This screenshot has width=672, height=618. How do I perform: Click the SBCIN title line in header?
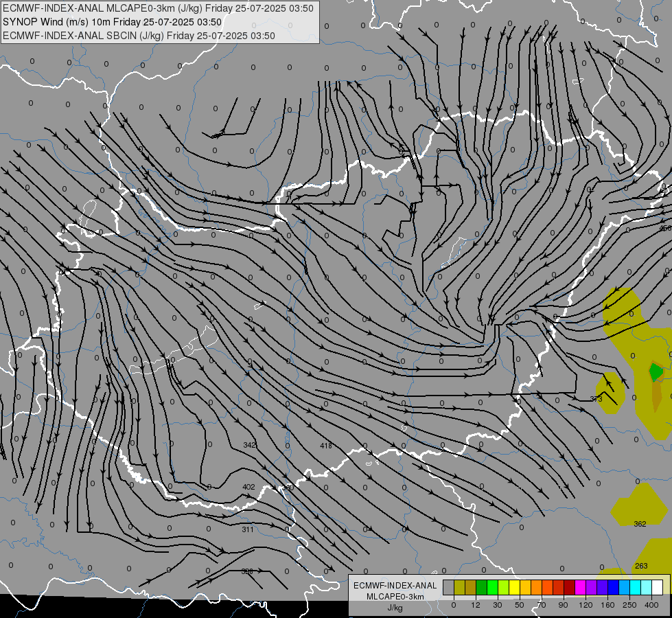click(139, 36)
